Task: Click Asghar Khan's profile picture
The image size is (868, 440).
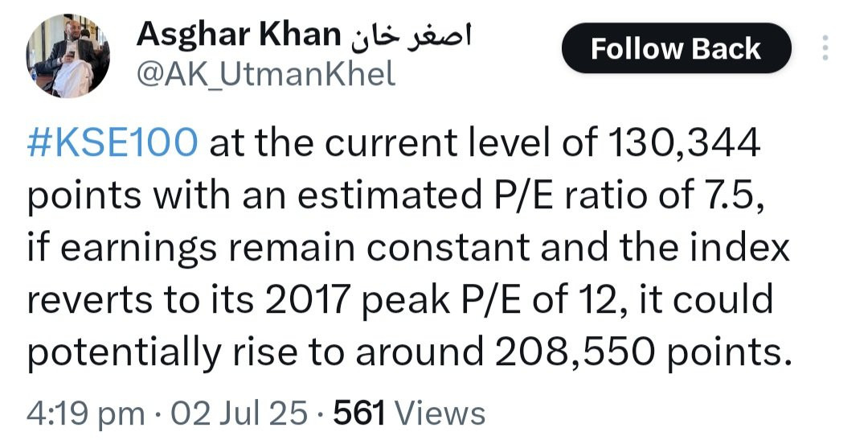Action: tap(67, 56)
